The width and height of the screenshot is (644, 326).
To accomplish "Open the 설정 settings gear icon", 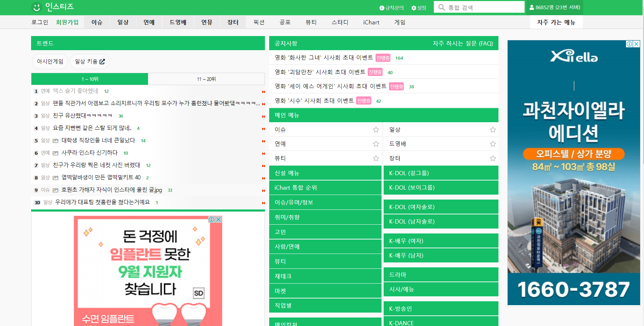I will pos(413,7).
